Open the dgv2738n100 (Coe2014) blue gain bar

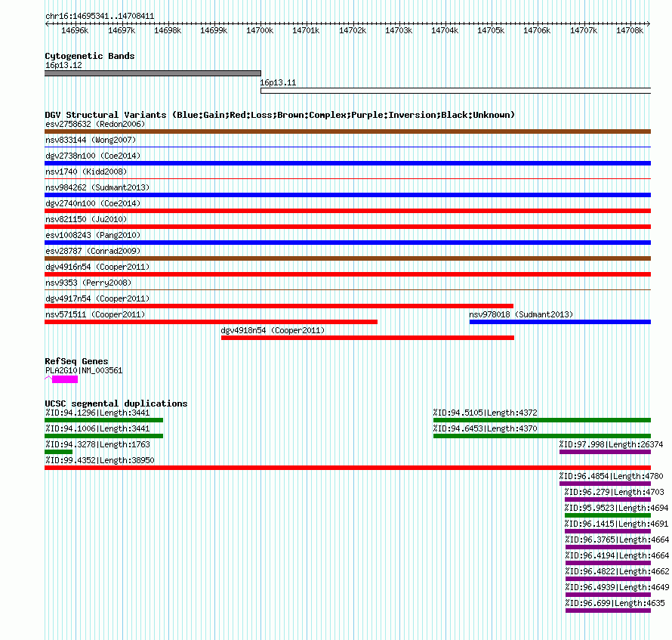click(347, 163)
